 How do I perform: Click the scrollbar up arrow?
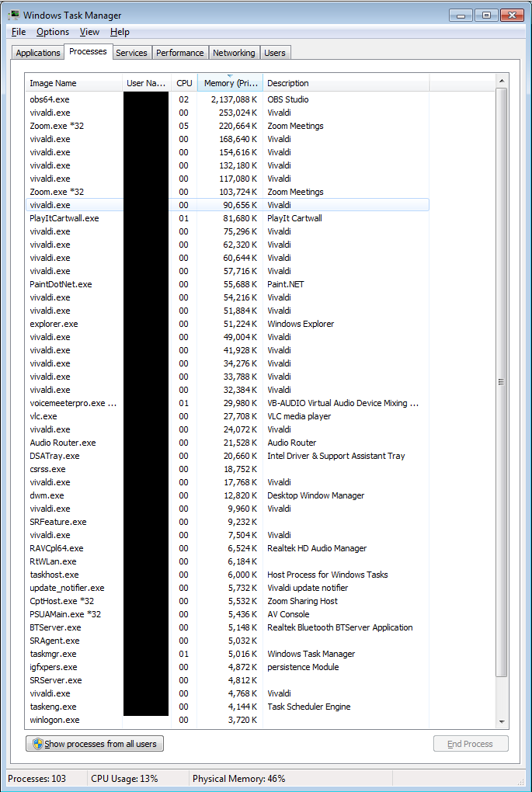pos(501,81)
